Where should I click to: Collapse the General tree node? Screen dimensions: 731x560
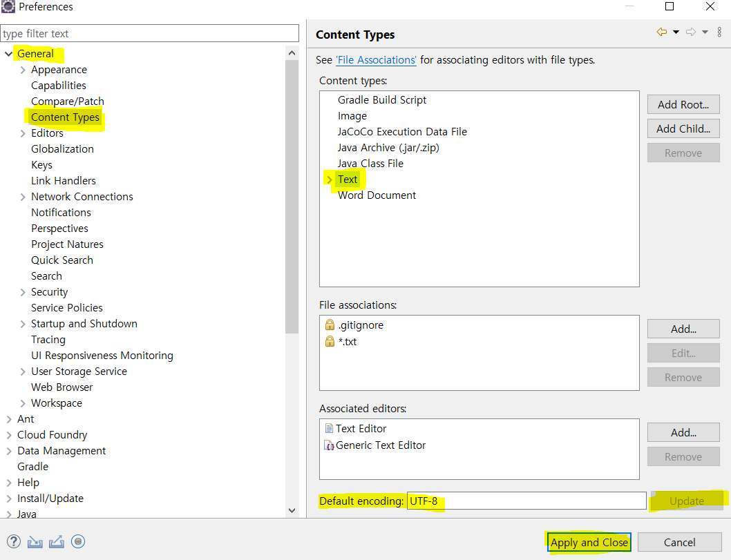click(x=8, y=54)
